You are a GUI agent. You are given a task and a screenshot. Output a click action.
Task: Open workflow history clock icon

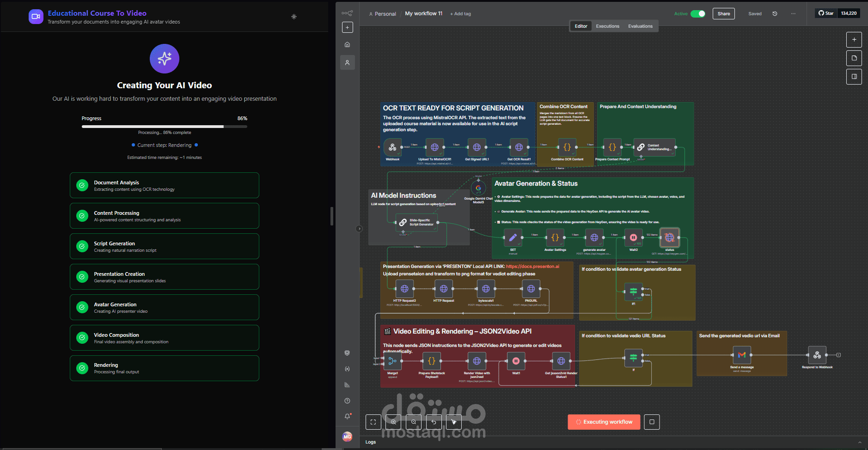pyautogui.click(x=775, y=14)
